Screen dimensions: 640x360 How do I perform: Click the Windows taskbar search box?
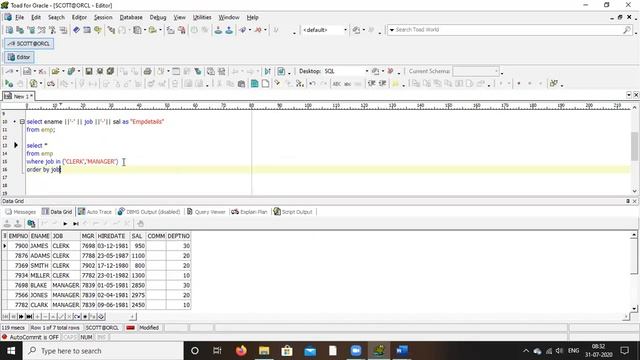coord(103,351)
